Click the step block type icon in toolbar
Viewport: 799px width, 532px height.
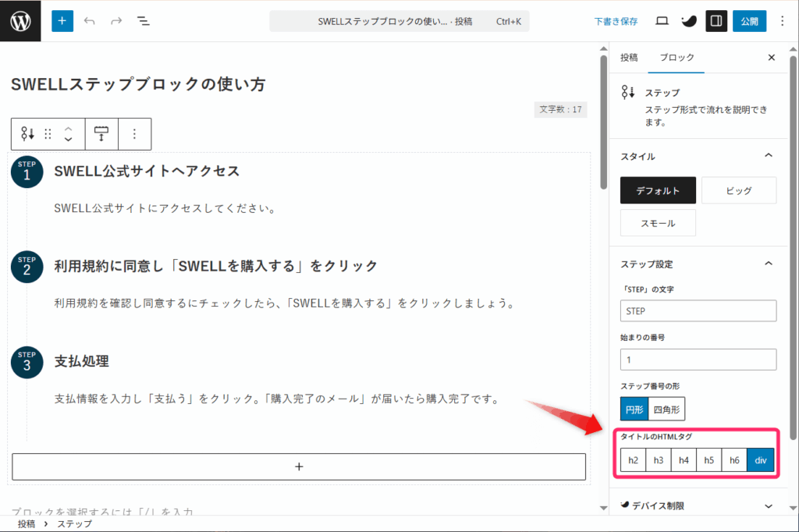27,134
